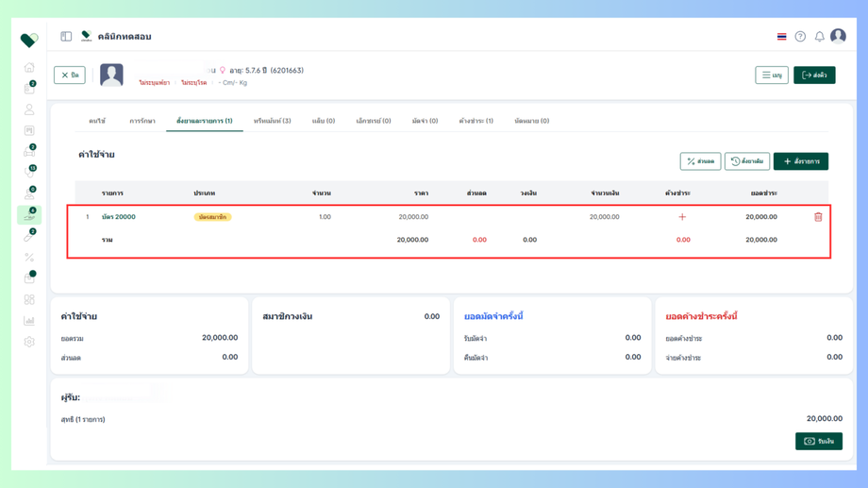
Task: Click the Thai flag language icon
Action: [781, 37]
